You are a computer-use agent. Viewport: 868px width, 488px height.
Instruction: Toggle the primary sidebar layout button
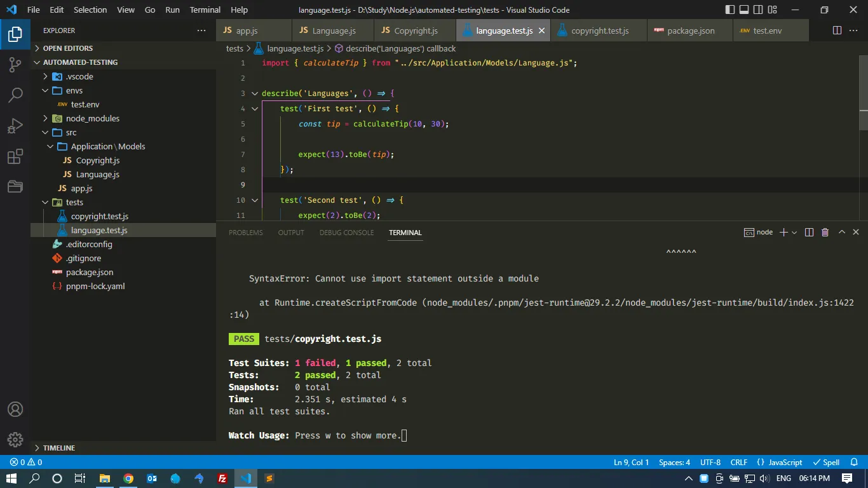click(x=729, y=10)
